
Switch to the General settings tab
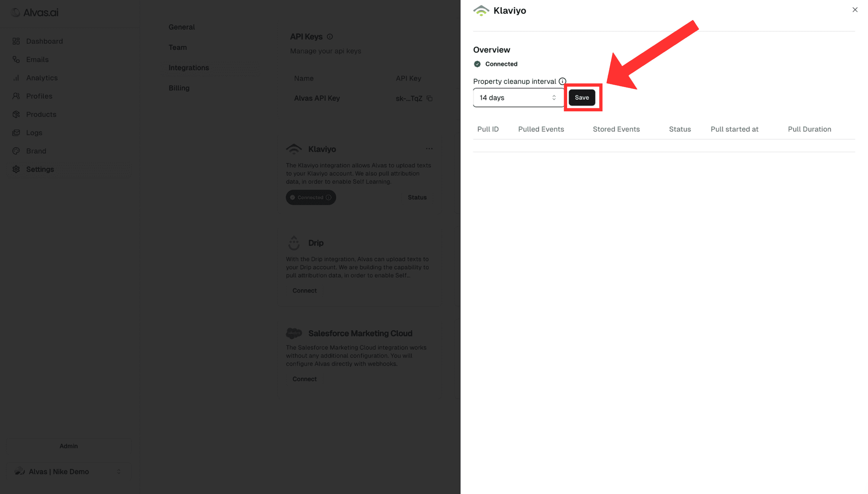pyautogui.click(x=181, y=27)
